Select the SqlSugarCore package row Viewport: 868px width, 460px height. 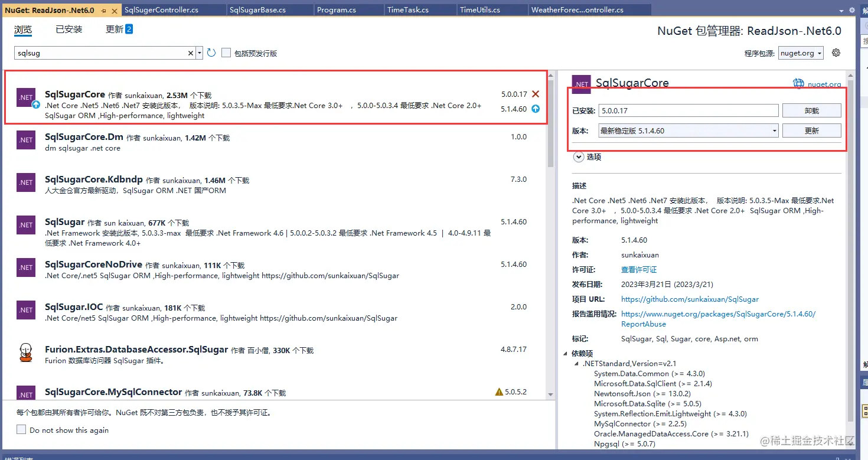[x=276, y=98]
